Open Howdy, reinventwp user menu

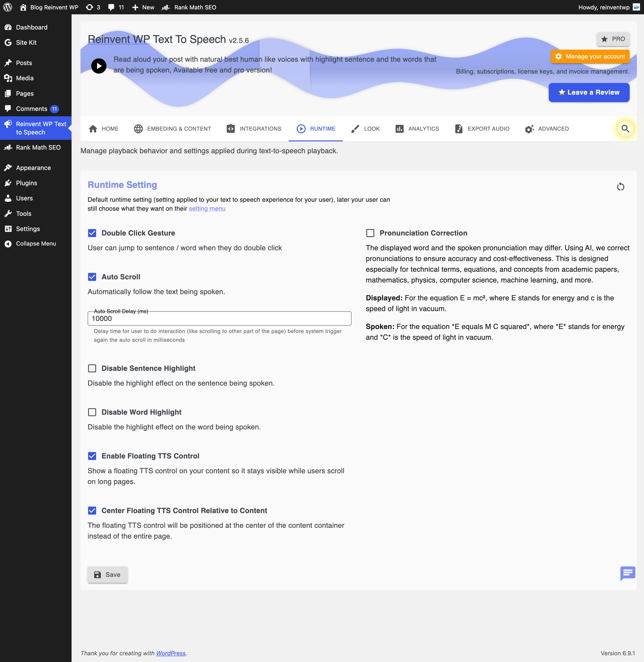point(604,7)
